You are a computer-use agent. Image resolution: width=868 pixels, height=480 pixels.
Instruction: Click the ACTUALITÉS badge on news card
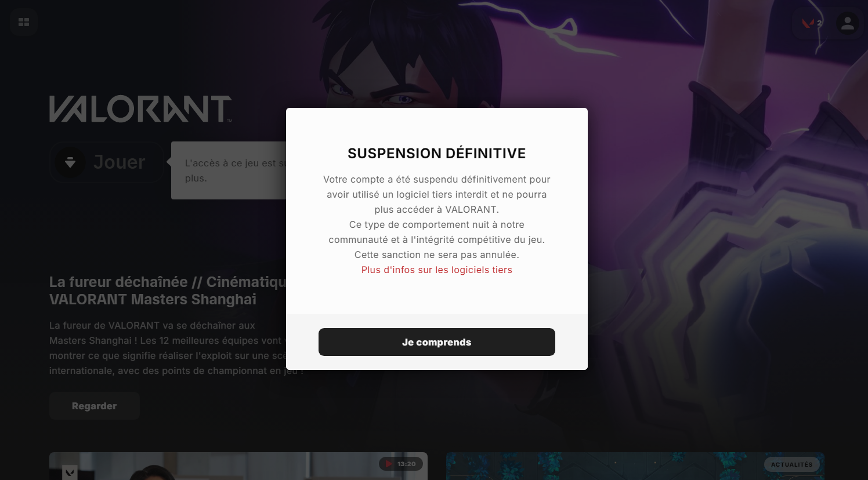tap(791, 464)
